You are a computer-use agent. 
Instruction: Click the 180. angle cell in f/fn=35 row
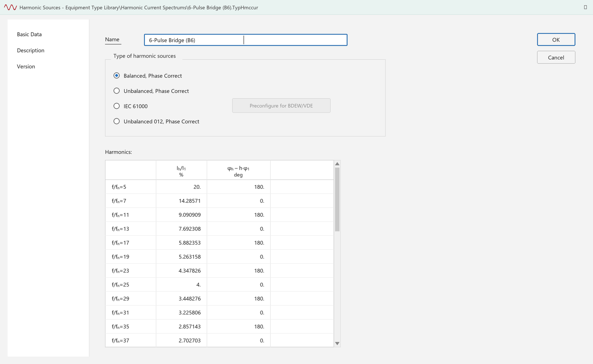(238, 326)
